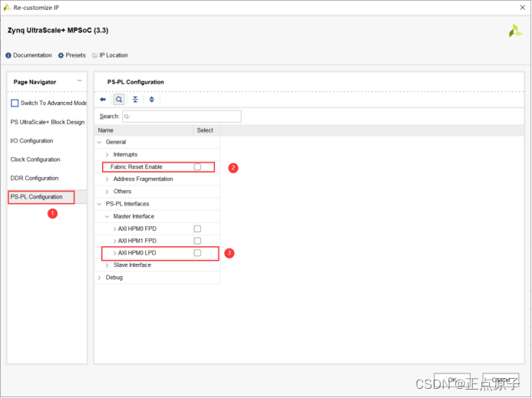Select the Fabric Reset Enable row label
Image resolution: width=532 pixels, height=398 pixels.
[137, 167]
